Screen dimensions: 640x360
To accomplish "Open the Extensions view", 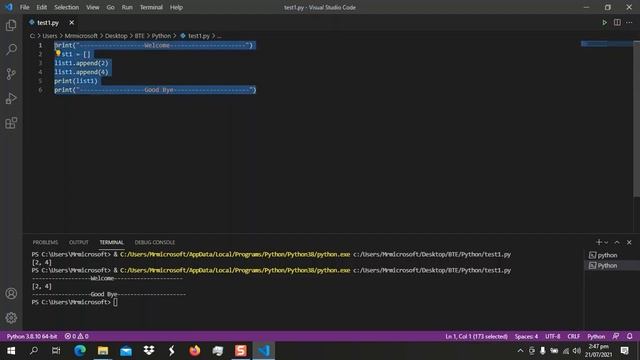I will tap(11, 123).
